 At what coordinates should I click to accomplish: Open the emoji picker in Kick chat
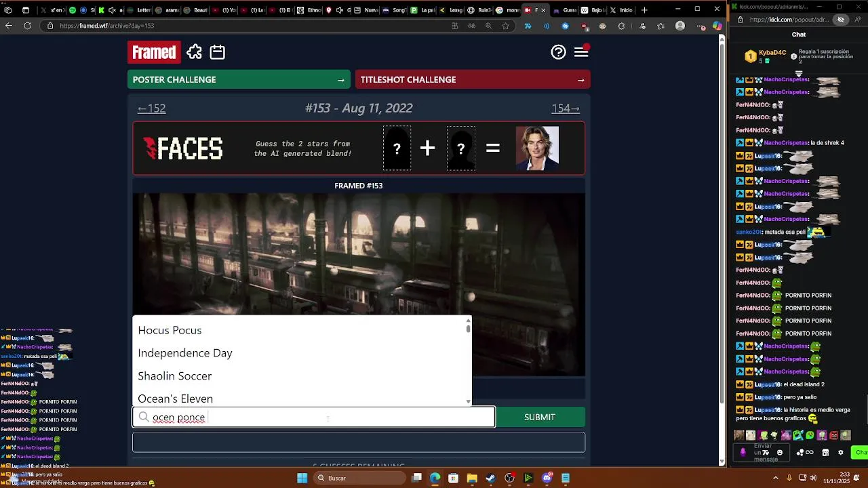[779, 452]
